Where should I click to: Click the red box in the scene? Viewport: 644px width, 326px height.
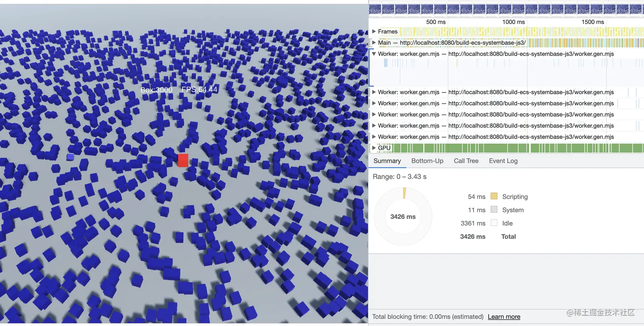coord(183,160)
